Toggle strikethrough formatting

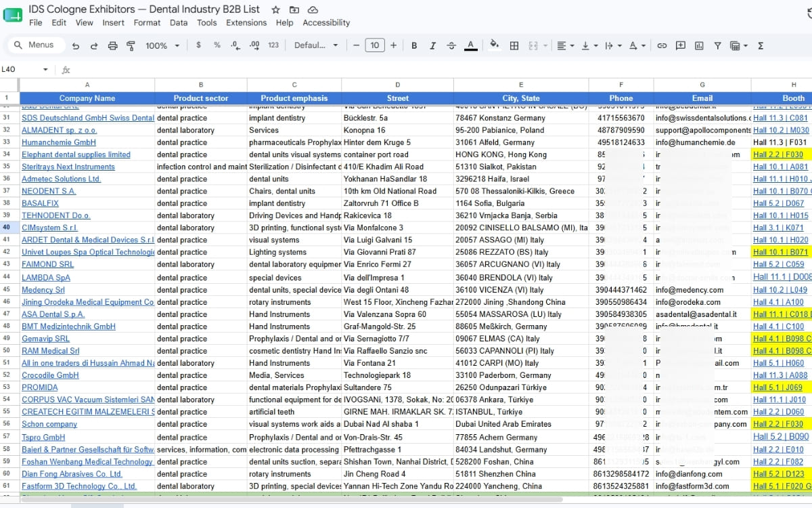[451, 45]
